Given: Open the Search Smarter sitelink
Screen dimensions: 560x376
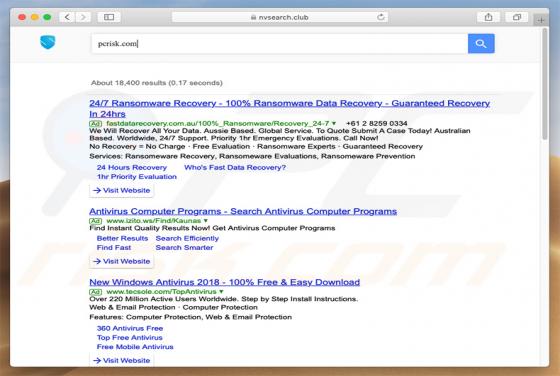Looking at the screenshot, I should coord(184,248).
